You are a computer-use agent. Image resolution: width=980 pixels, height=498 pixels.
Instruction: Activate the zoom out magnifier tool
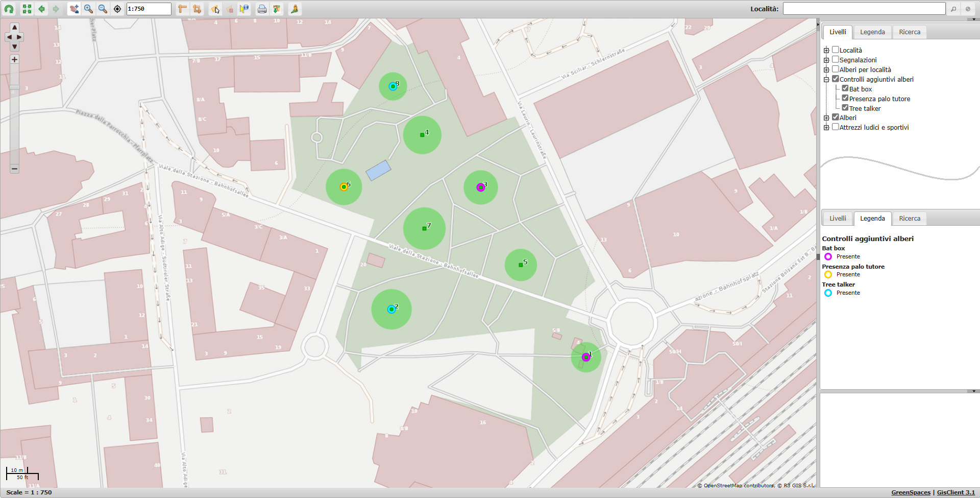(x=103, y=9)
